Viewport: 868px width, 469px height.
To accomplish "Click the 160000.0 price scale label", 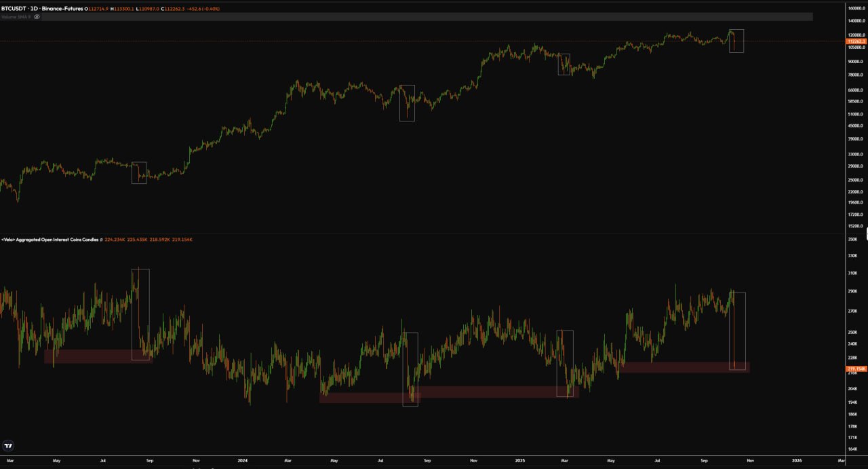I will pyautogui.click(x=856, y=9).
